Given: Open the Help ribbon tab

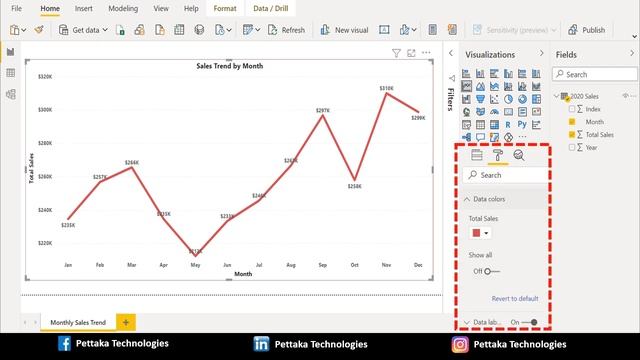Looking at the screenshot, I should click(191, 8).
